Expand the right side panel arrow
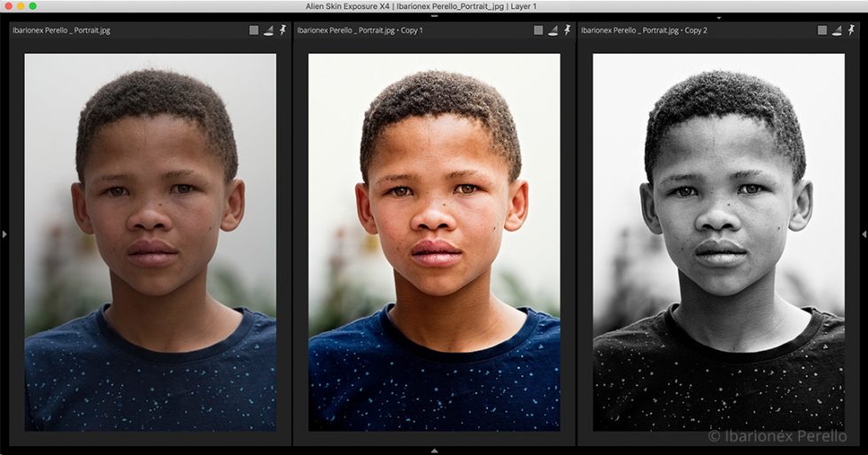 tap(864, 235)
